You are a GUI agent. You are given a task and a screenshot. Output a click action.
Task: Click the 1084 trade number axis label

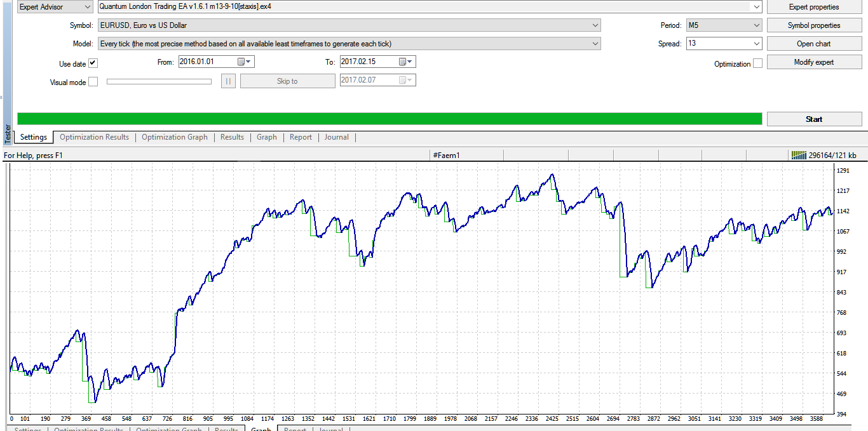248,419
